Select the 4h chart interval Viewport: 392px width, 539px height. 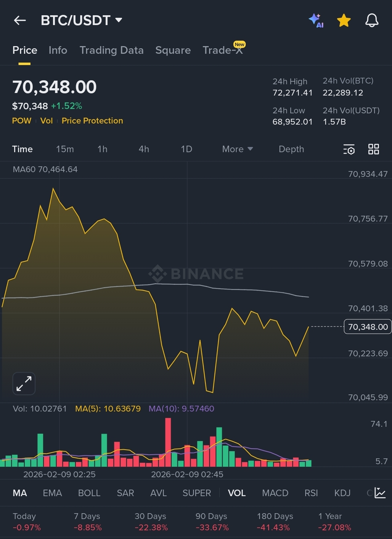144,149
